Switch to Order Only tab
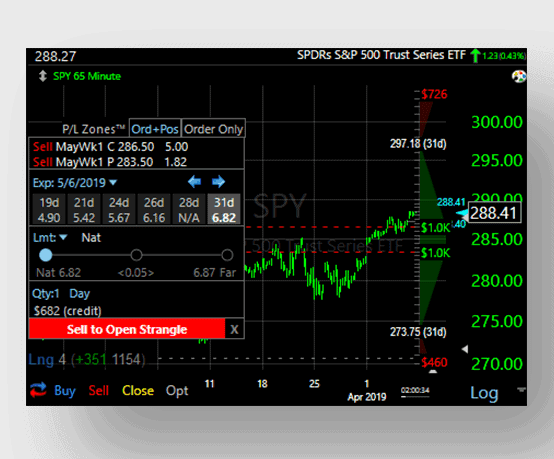This screenshot has height=459, width=554. [213, 129]
